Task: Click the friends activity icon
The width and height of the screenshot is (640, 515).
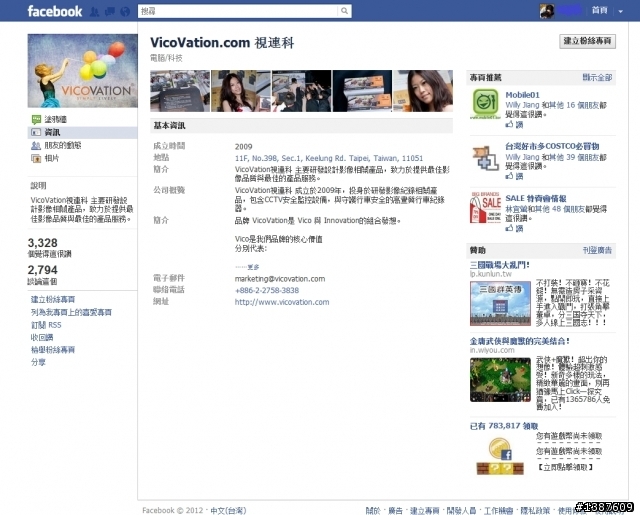Action: (x=36, y=145)
